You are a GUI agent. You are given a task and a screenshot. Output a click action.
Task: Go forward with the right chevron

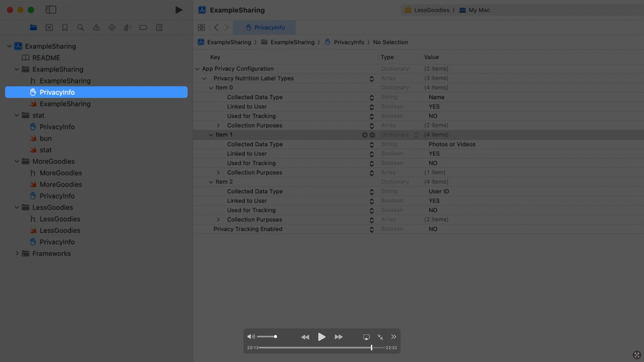pyautogui.click(x=226, y=28)
